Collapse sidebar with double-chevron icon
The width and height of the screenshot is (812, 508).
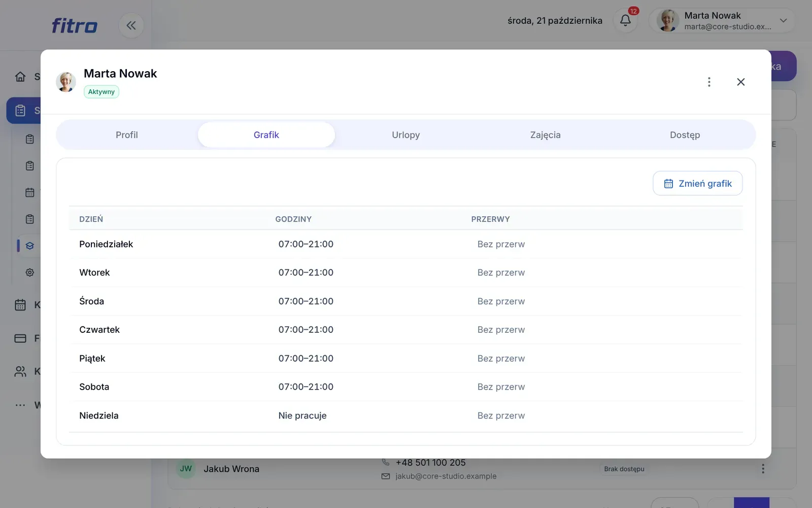click(131, 25)
